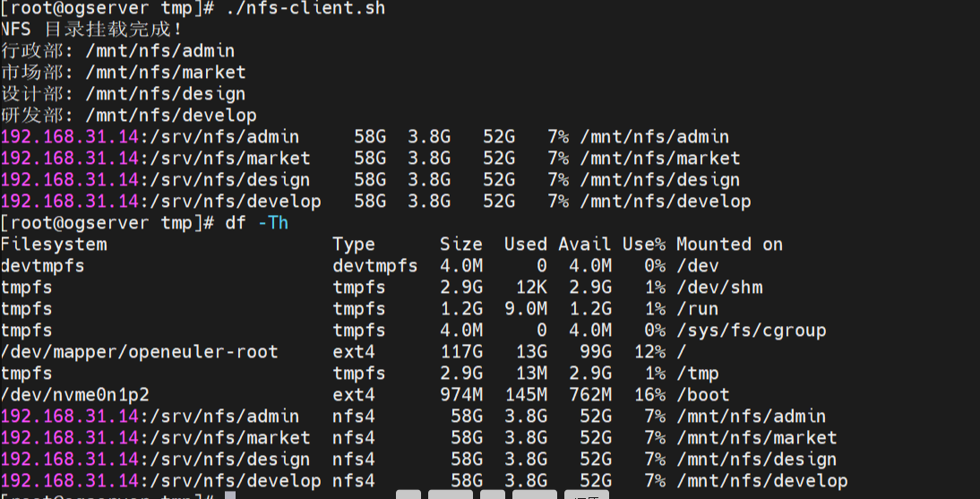Click /mnt/nfs/market on the 市场部 line
The image size is (980, 499).
point(166,72)
